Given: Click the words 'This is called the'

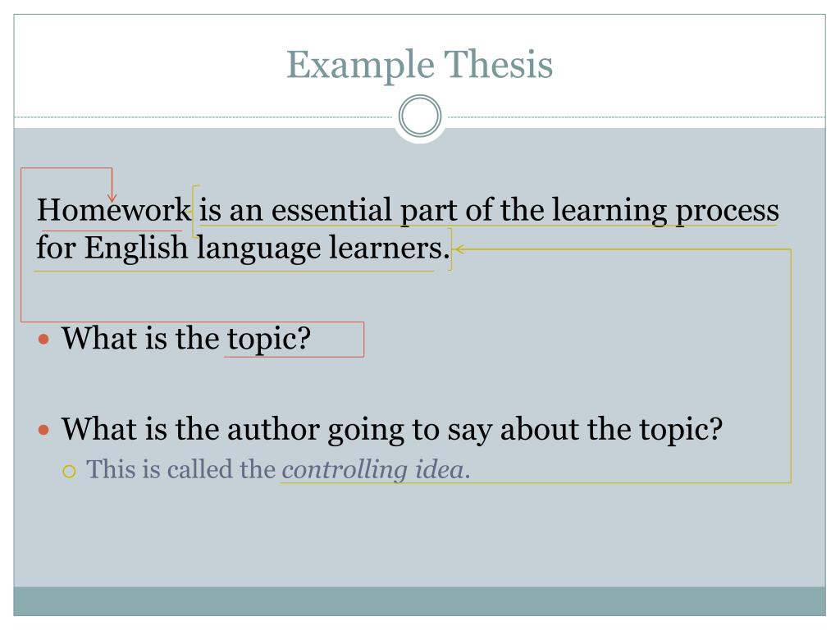Looking at the screenshot, I should click(x=180, y=469).
